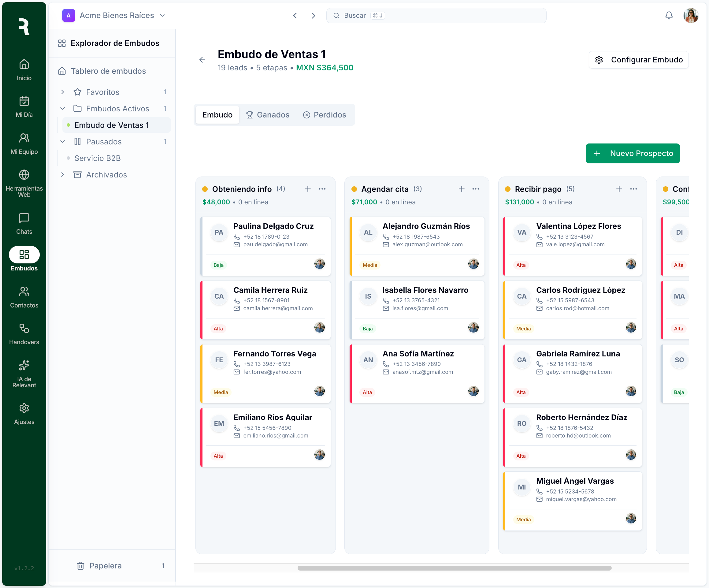Click the Nuevo Prospecto button
The height and width of the screenshot is (588, 709).
coord(632,153)
